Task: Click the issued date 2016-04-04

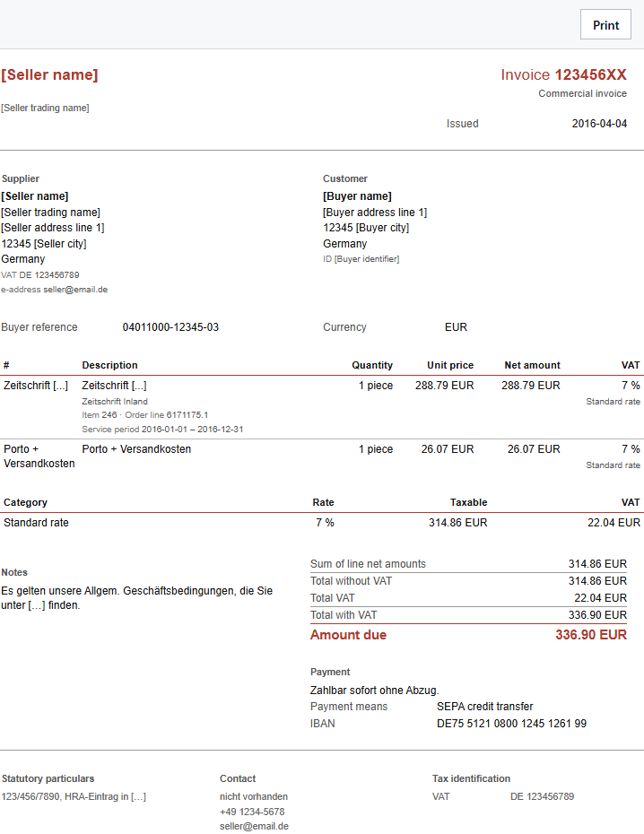Action: coord(599,124)
